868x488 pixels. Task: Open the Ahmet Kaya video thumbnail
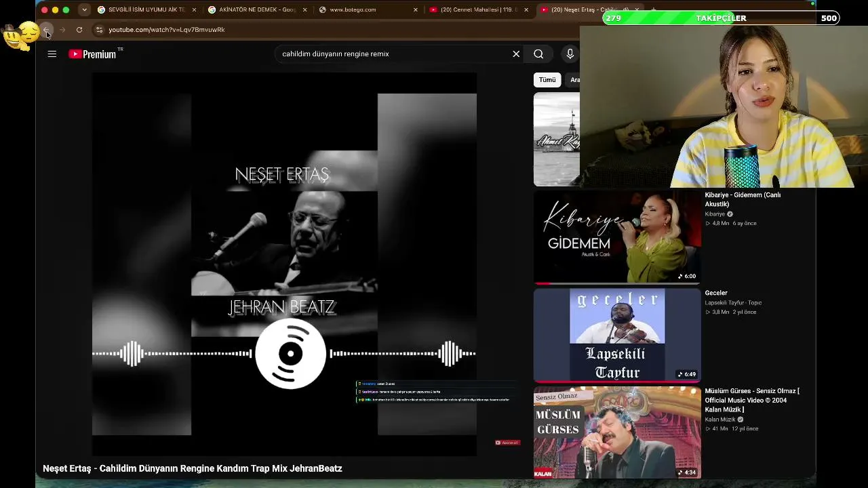point(557,139)
